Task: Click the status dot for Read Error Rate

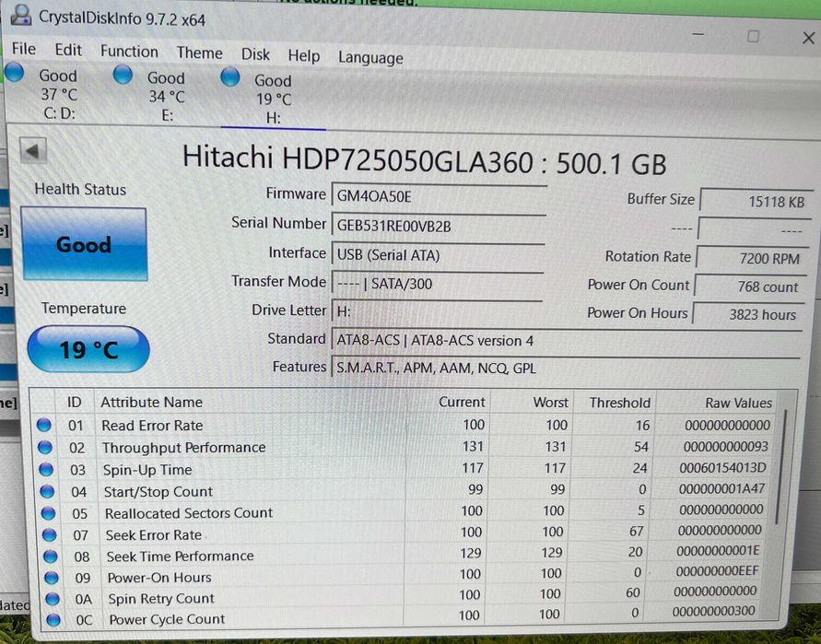Action: [x=44, y=425]
